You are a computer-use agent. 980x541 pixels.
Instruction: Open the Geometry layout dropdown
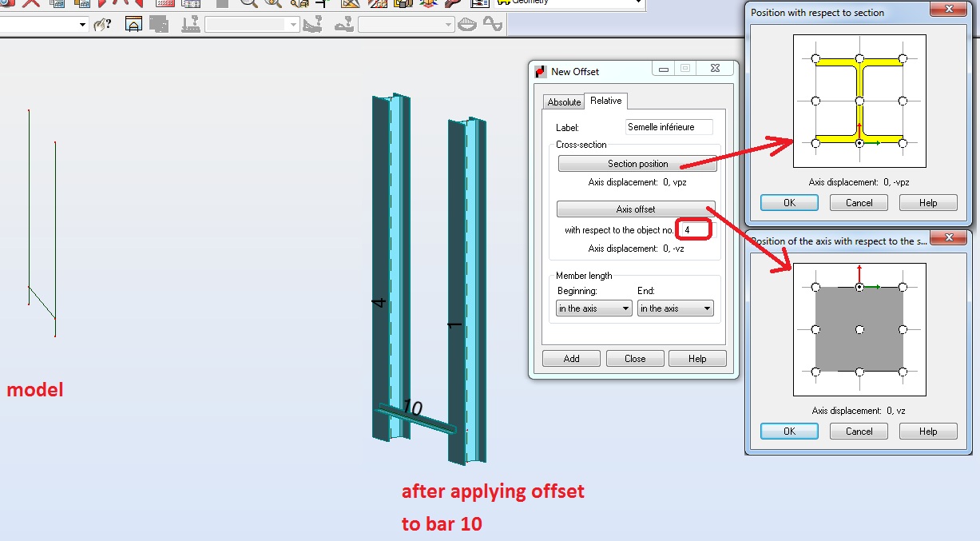(639, 2)
